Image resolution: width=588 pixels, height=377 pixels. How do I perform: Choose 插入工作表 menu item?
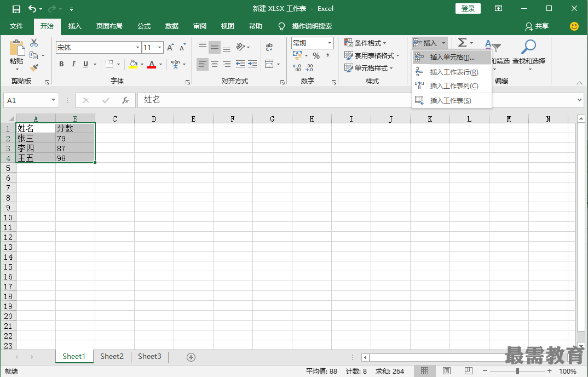(x=452, y=101)
